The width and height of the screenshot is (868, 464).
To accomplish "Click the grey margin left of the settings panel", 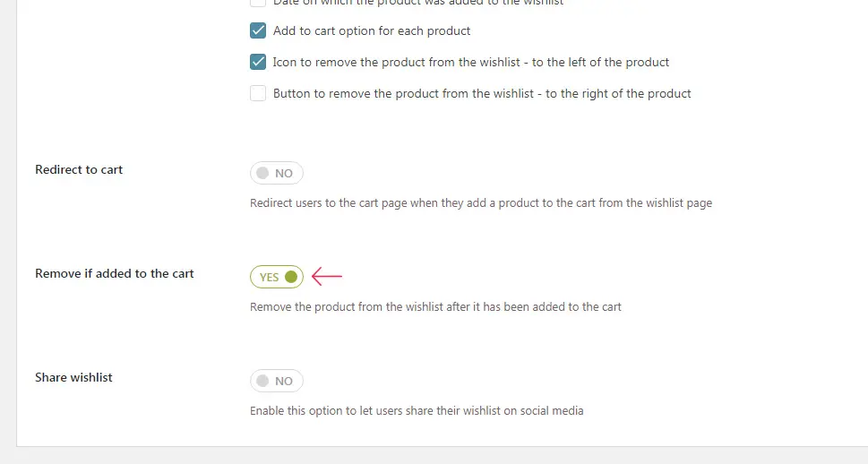I will pos(8,221).
